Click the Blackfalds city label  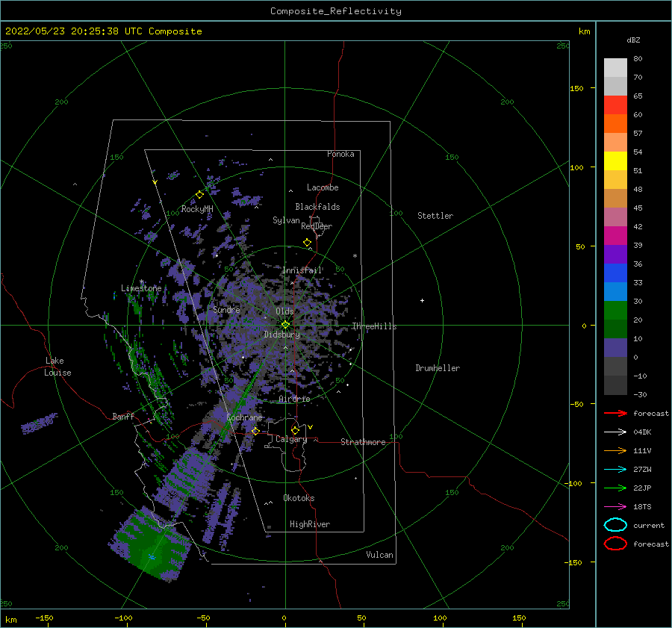(x=317, y=207)
